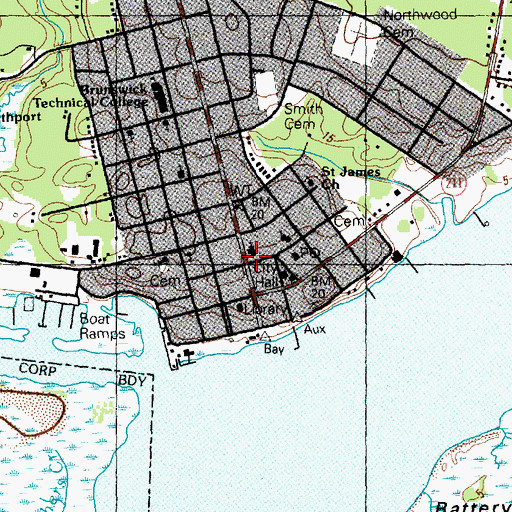Click the Bay label in the water
This screenshot has width=512, height=512.
click(274, 349)
